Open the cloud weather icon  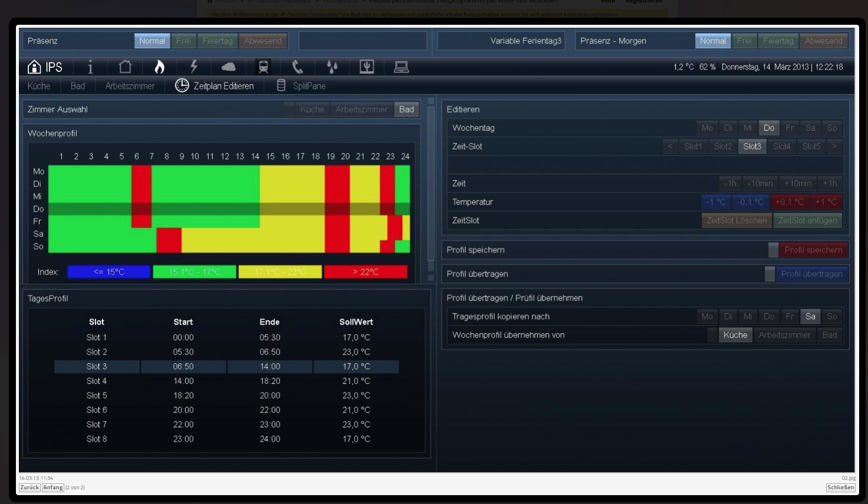[228, 67]
